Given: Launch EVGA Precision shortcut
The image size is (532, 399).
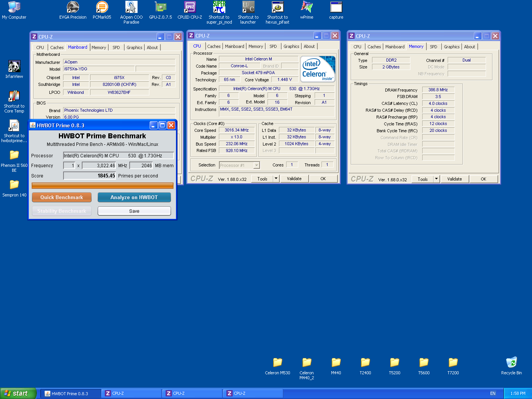Looking at the screenshot, I should 73,10.
